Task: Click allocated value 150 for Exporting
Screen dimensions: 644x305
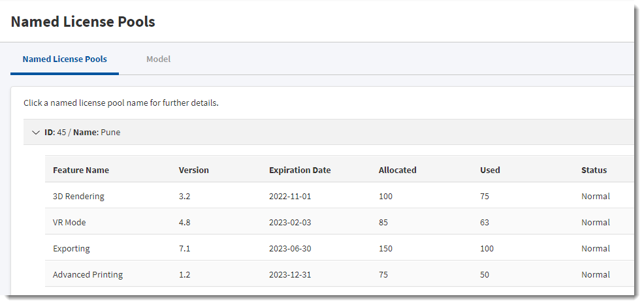Action: click(386, 249)
